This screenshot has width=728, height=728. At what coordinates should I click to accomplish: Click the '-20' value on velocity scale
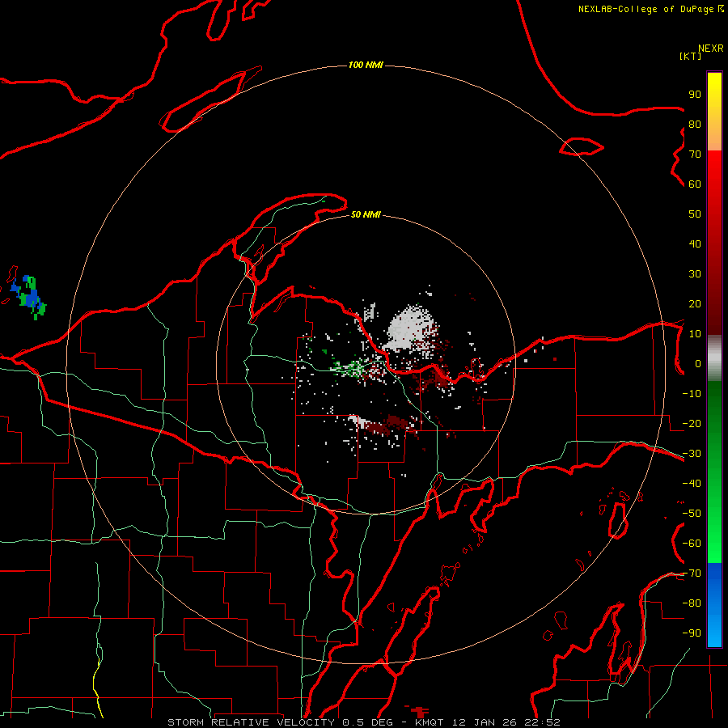692,423
